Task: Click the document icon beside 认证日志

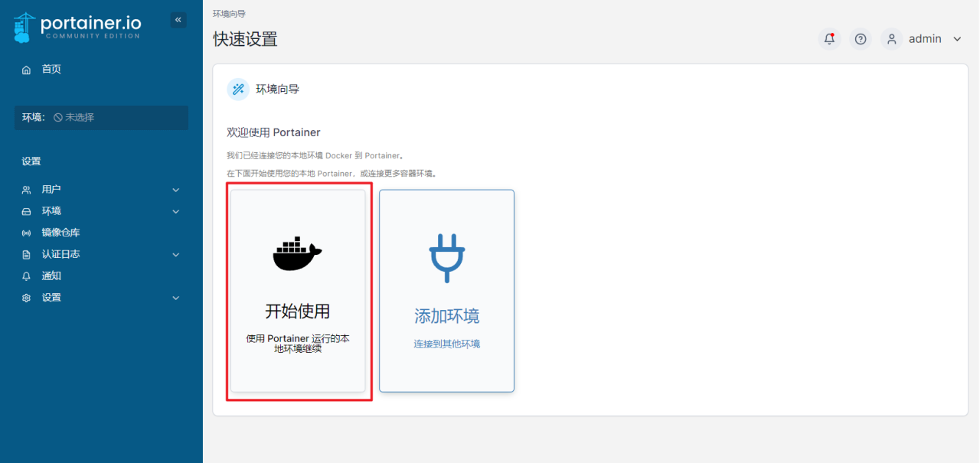Action: pyautogui.click(x=27, y=254)
